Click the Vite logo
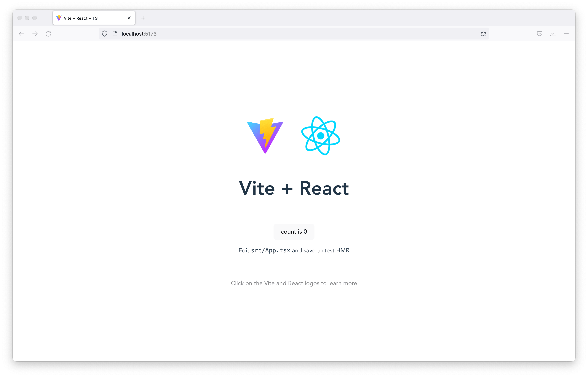Screen dimensions: 588x377 click(265, 136)
